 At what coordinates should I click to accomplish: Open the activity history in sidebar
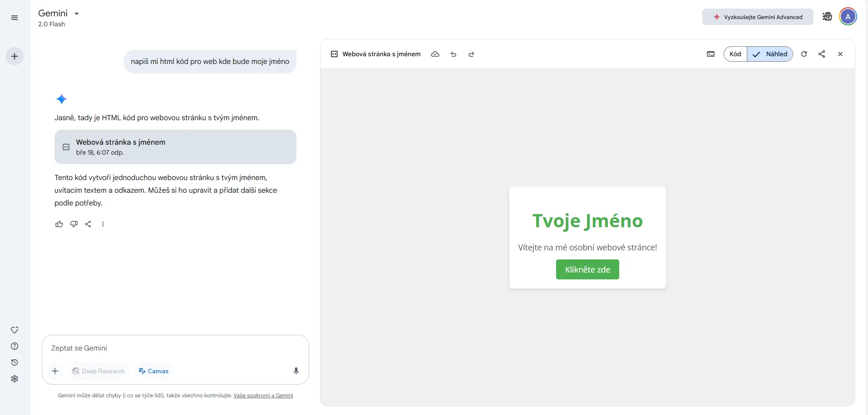pyautogui.click(x=15, y=362)
